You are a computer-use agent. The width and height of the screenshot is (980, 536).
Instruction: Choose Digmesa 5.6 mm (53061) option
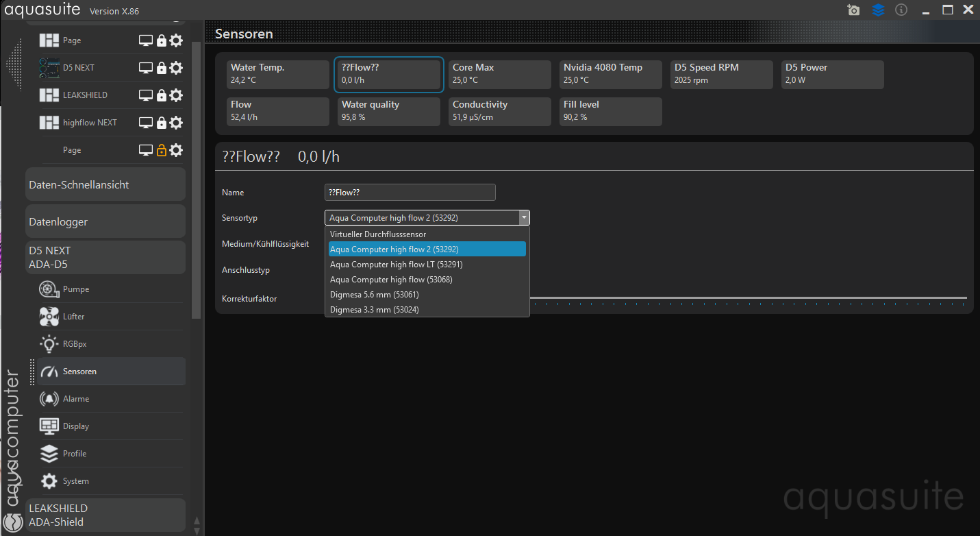[x=375, y=295]
